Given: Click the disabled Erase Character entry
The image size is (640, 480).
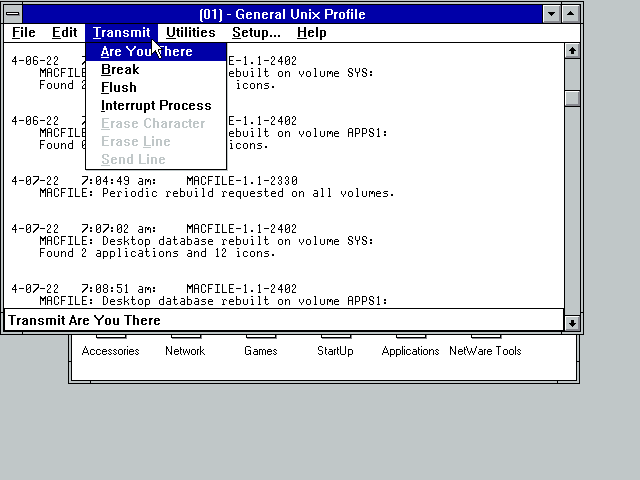Looking at the screenshot, I should 156,123.
